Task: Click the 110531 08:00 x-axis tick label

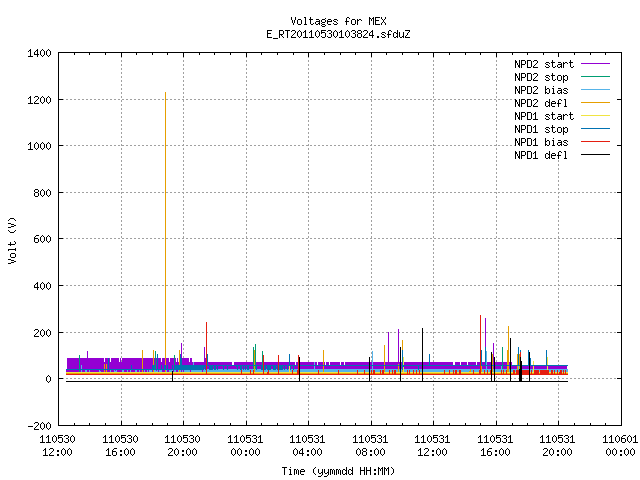Action: coord(370,446)
